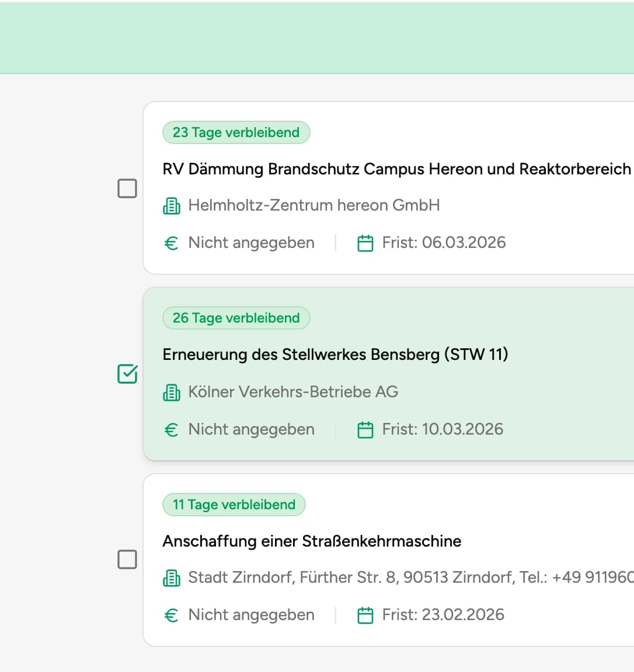Click the calendar icon next to Frist: 06.03.2026

[365, 243]
